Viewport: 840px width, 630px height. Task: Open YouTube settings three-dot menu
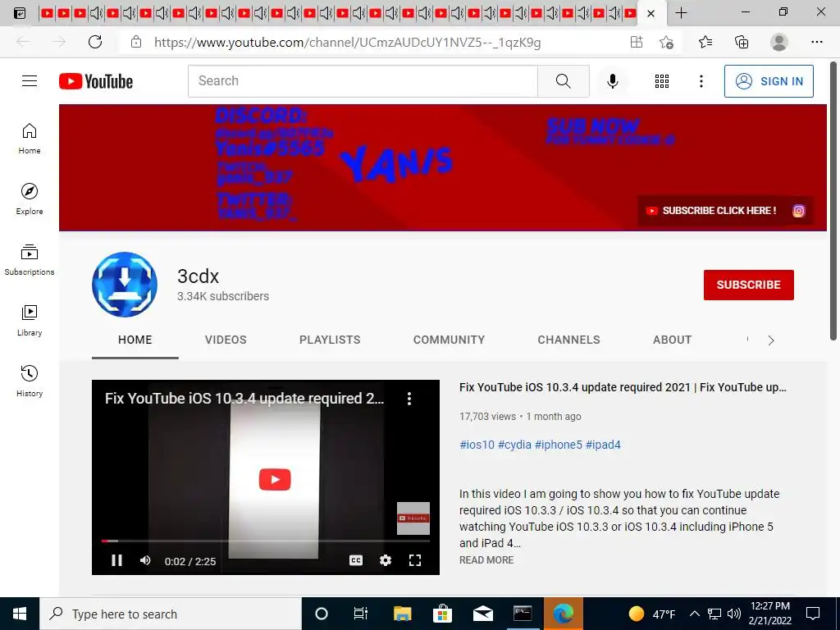(701, 81)
